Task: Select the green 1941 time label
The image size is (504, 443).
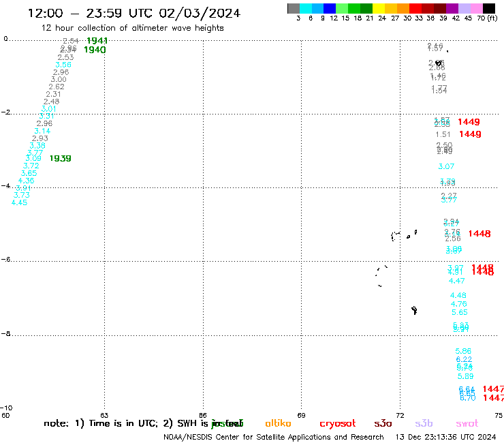Action: 97,40
